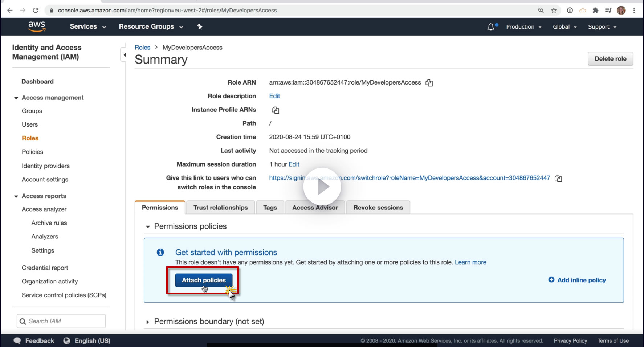Open the Feedback speech bubble icon
The height and width of the screenshot is (347, 644).
coord(17,340)
